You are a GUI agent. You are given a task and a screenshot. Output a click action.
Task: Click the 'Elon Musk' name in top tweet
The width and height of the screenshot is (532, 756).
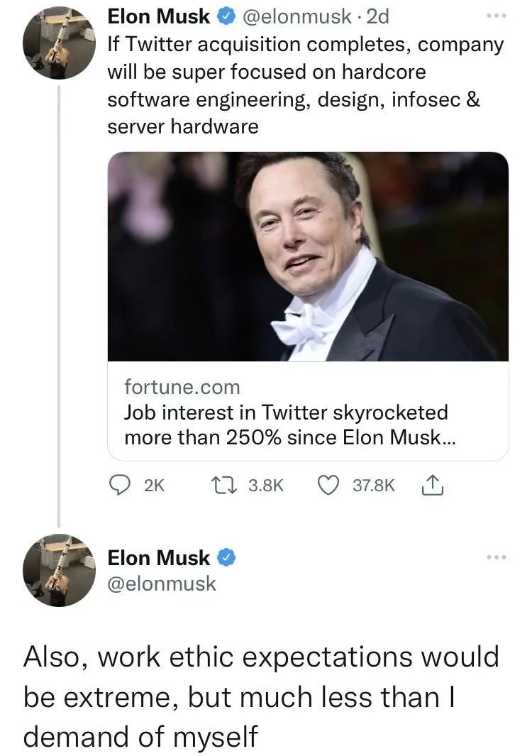point(158,16)
